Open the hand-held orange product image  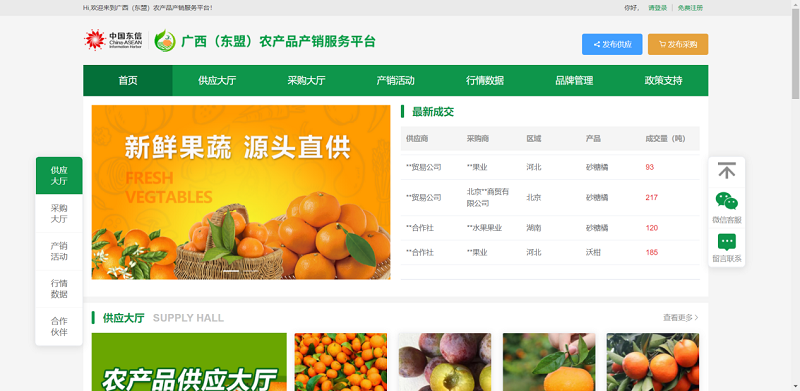point(548,362)
